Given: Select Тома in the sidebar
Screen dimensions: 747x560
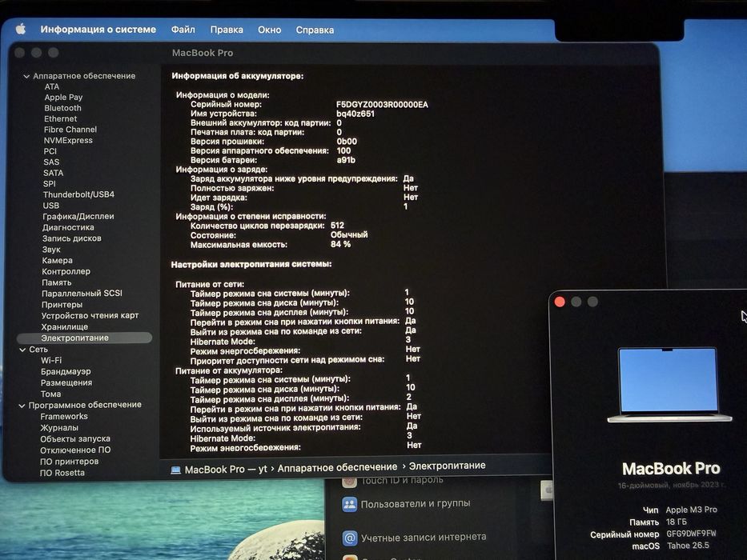Looking at the screenshot, I should [x=50, y=394].
